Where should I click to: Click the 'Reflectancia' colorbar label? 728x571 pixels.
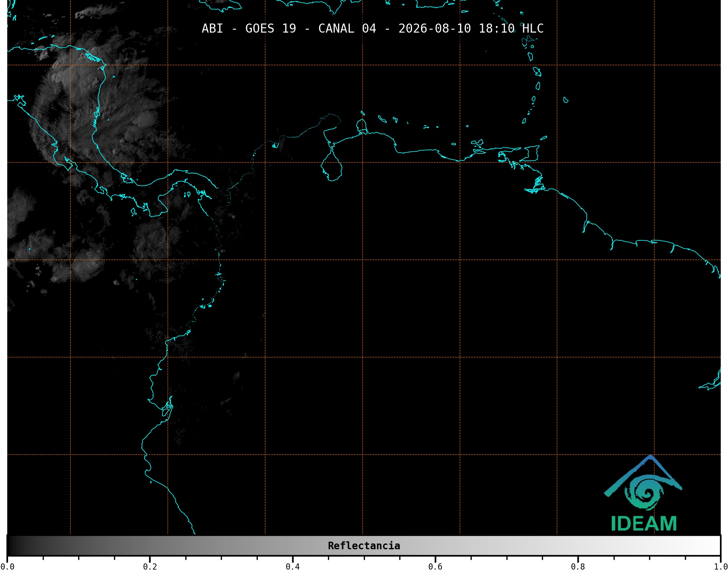click(x=364, y=546)
